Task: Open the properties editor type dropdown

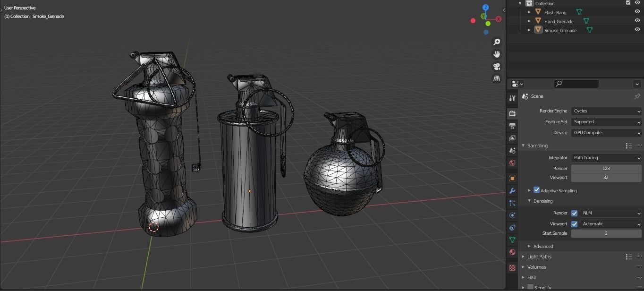Action: click(517, 84)
